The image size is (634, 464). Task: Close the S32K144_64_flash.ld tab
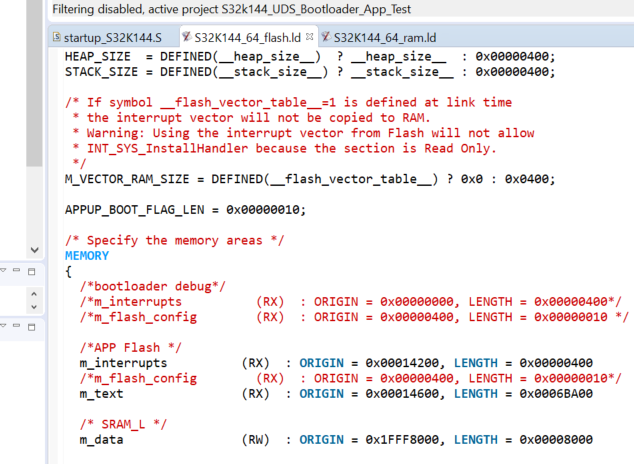click(310, 37)
